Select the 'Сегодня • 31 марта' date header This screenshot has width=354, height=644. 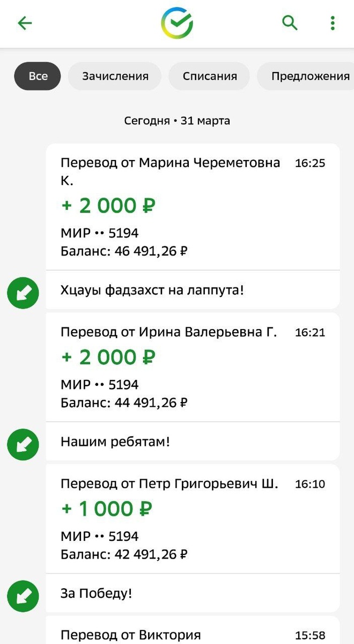tap(177, 120)
